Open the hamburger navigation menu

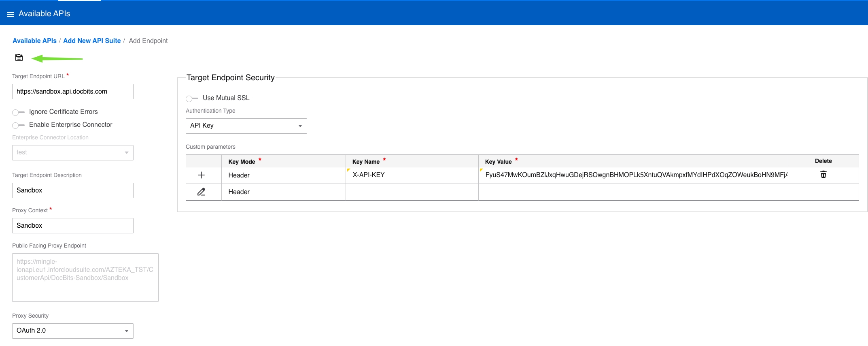[11, 14]
